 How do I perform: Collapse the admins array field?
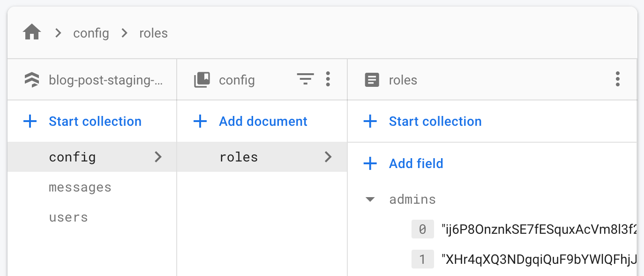[x=370, y=199]
